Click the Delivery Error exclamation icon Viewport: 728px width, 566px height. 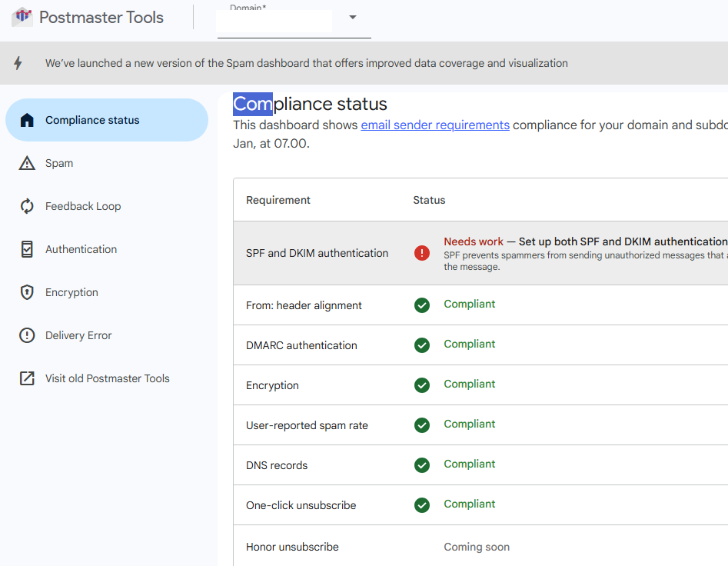pyautogui.click(x=27, y=335)
